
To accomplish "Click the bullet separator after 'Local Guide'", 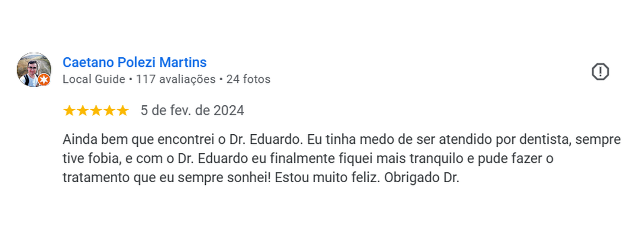I will [x=130, y=79].
